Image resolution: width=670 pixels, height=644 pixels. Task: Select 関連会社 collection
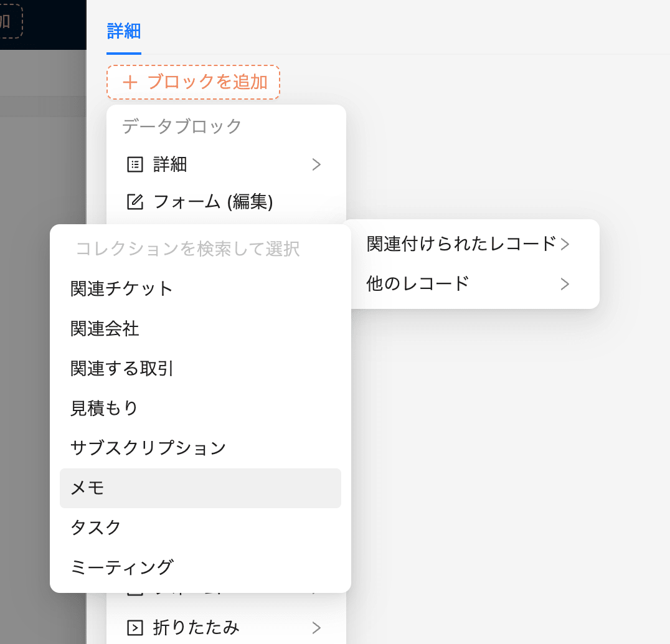click(200, 329)
